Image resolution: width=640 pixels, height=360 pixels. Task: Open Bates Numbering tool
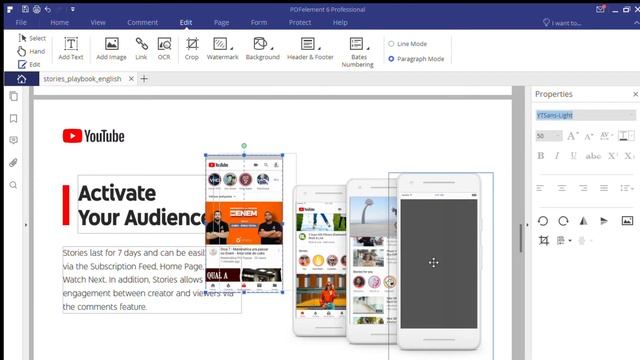(x=358, y=52)
